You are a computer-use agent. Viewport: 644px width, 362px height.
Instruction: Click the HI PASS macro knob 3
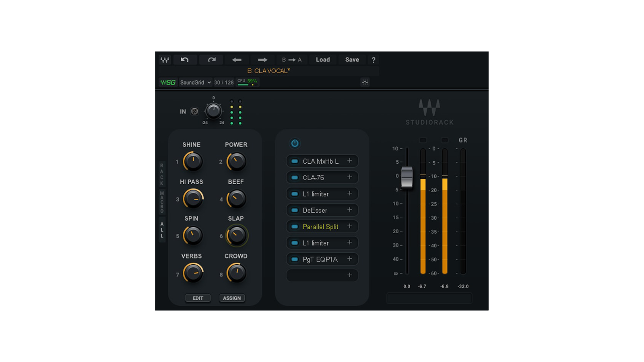[193, 199]
